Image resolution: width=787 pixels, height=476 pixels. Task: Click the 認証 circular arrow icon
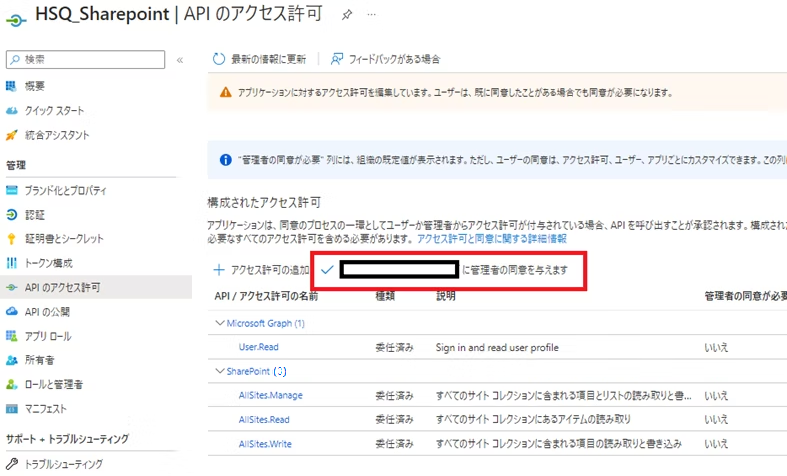(12, 215)
